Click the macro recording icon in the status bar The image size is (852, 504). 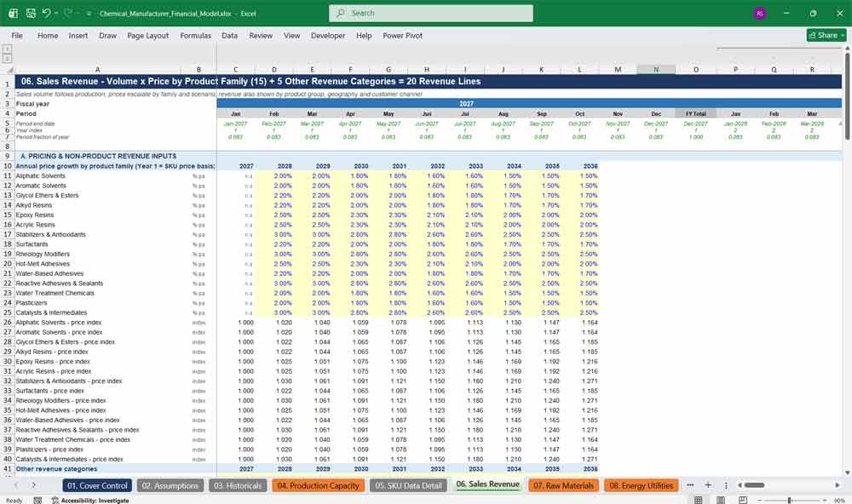(x=37, y=501)
